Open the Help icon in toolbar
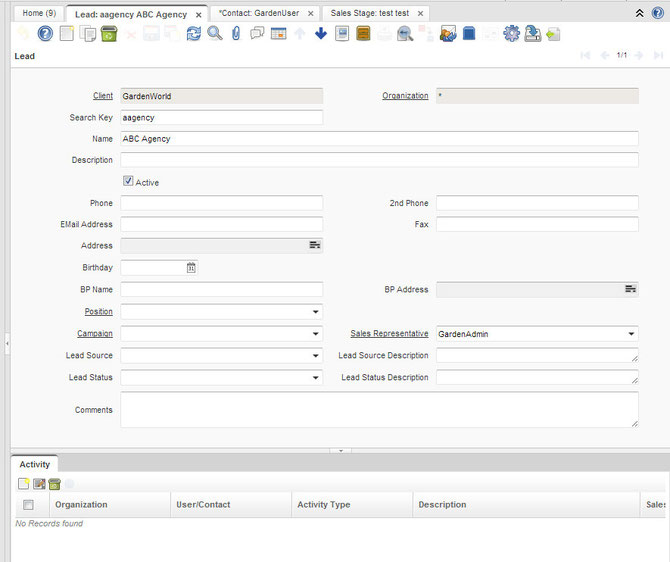 [x=45, y=33]
